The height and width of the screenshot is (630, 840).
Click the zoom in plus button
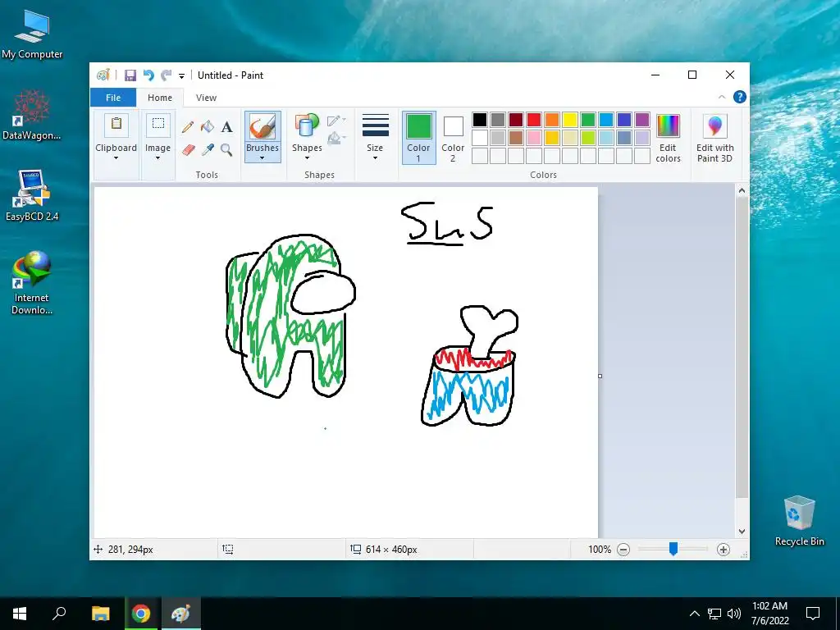(x=724, y=550)
